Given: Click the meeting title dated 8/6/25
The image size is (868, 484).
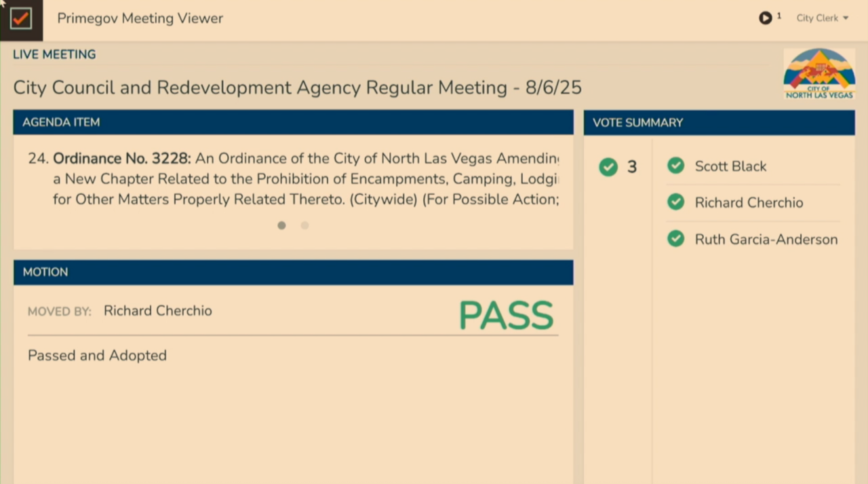Looking at the screenshot, I should [x=297, y=88].
